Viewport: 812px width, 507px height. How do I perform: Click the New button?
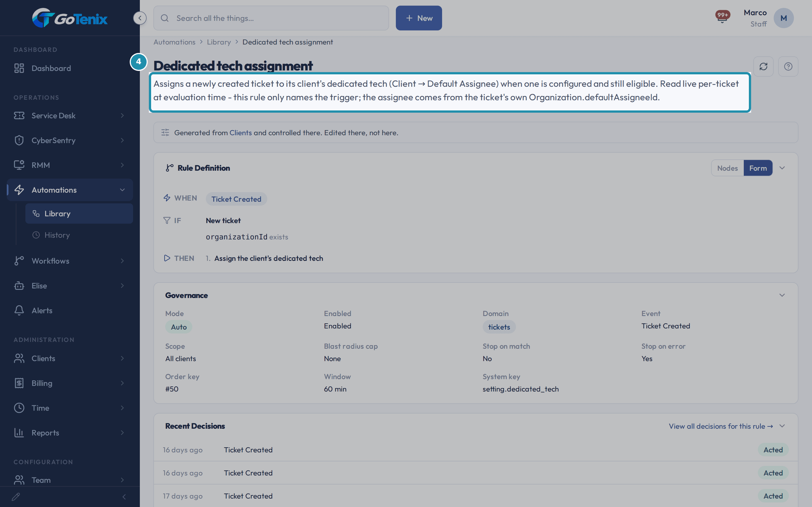(419, 18)
